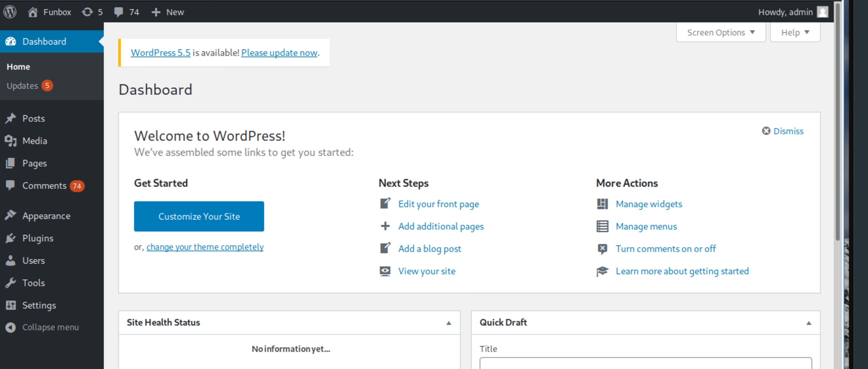Toggle the Site Health Status panel arrow
The height and width of the screenshot is (369, 868).
[x=449, y=323]
